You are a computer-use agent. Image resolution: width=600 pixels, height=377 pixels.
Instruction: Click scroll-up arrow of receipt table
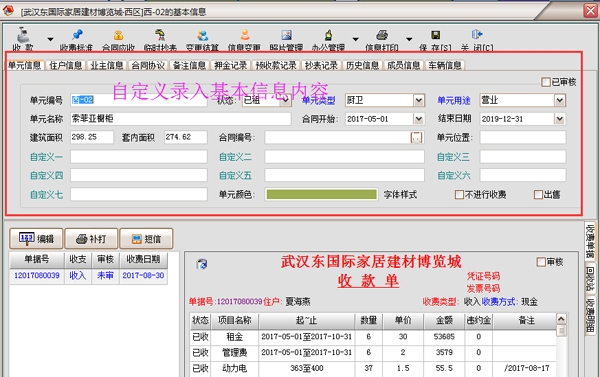[561, 318]
